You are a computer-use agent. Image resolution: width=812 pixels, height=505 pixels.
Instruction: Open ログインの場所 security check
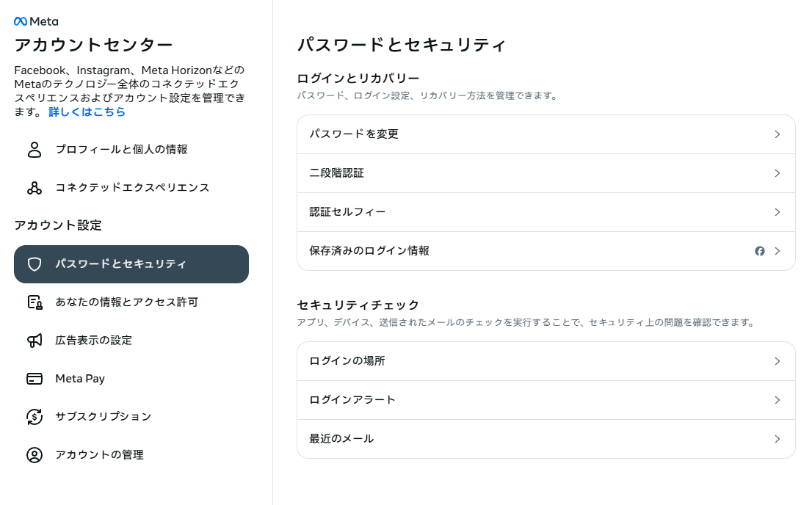tap(545, 360)
